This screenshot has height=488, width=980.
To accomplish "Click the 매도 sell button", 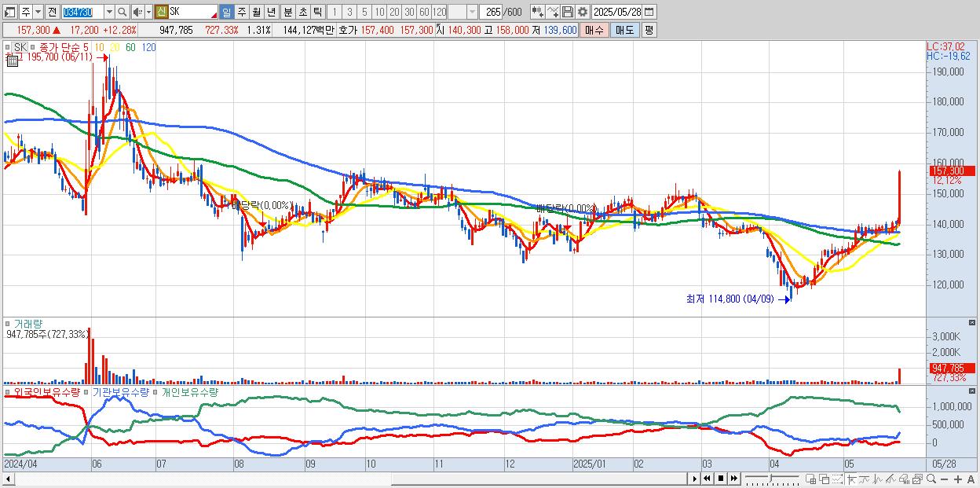I will [625, 30].
